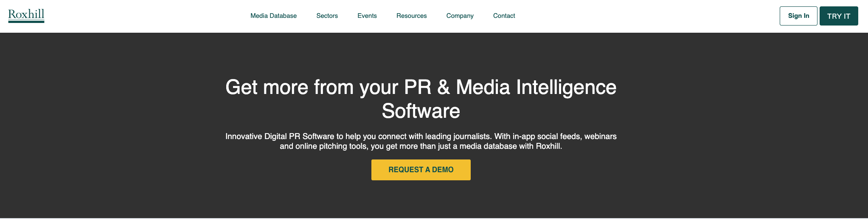Click the "Media Intelligence" phrase in the headline
The height and width of the screenshot is (219, 868).
point(536,88)
